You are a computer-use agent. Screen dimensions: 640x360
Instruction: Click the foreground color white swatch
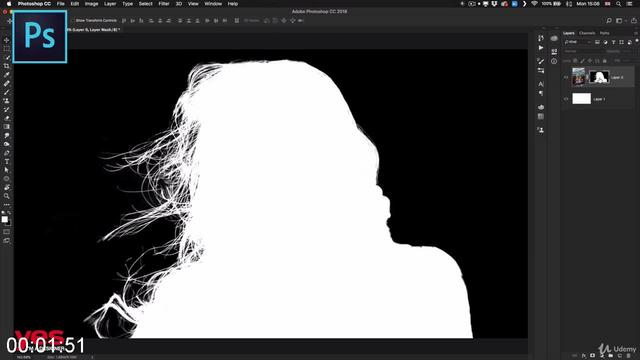point(4,219)
